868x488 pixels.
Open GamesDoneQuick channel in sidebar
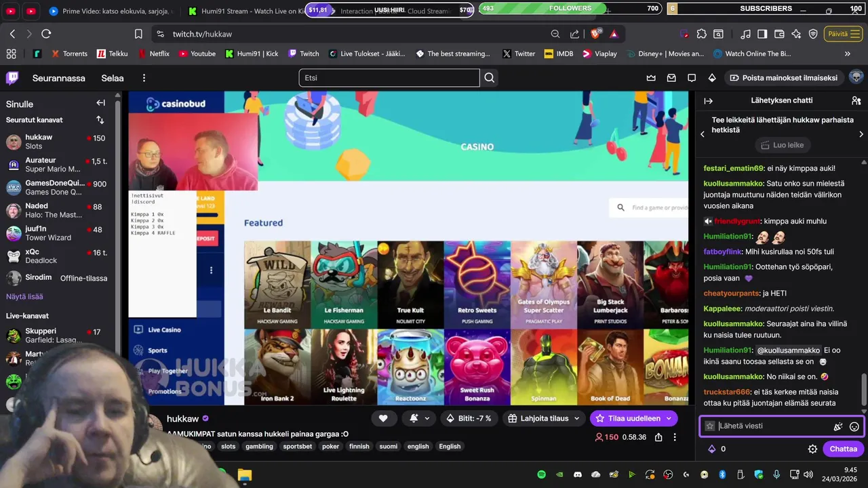(58, 188)
